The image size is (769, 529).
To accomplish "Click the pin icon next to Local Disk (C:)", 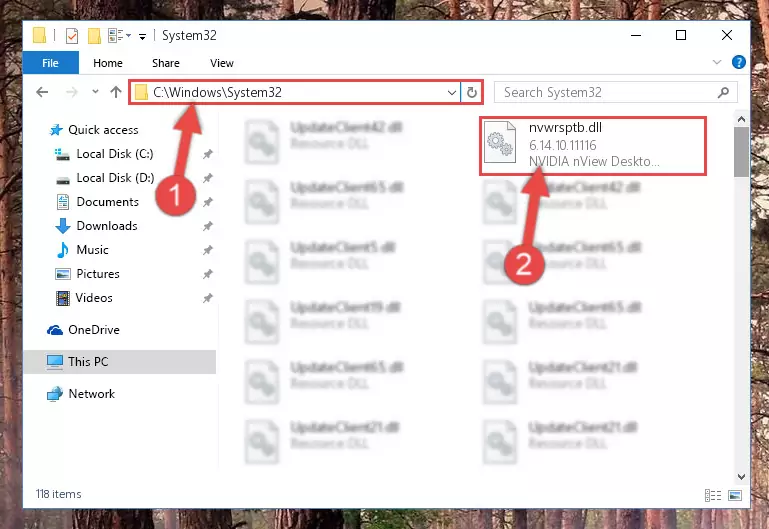I will [207, 154].
